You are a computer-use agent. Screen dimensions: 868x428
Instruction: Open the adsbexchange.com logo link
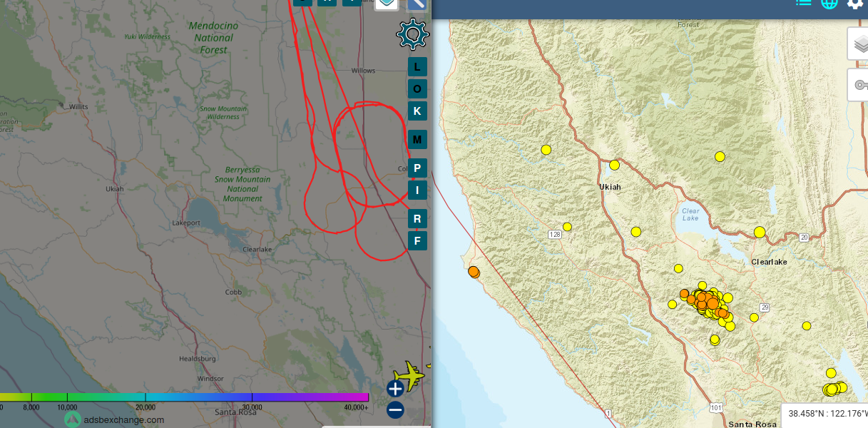[114, 419]
